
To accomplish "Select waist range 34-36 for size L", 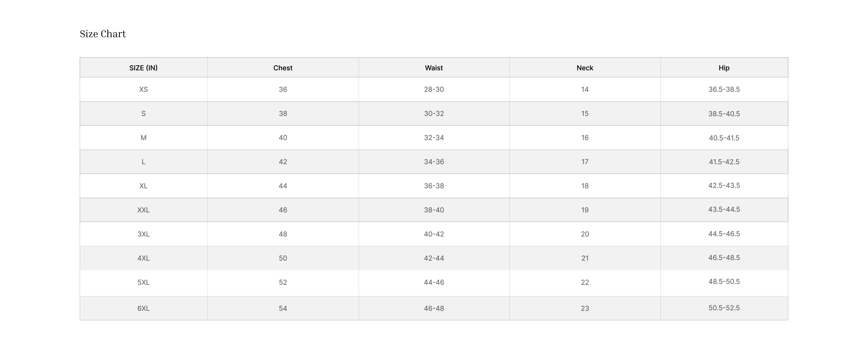I will (x=434, y=162).
